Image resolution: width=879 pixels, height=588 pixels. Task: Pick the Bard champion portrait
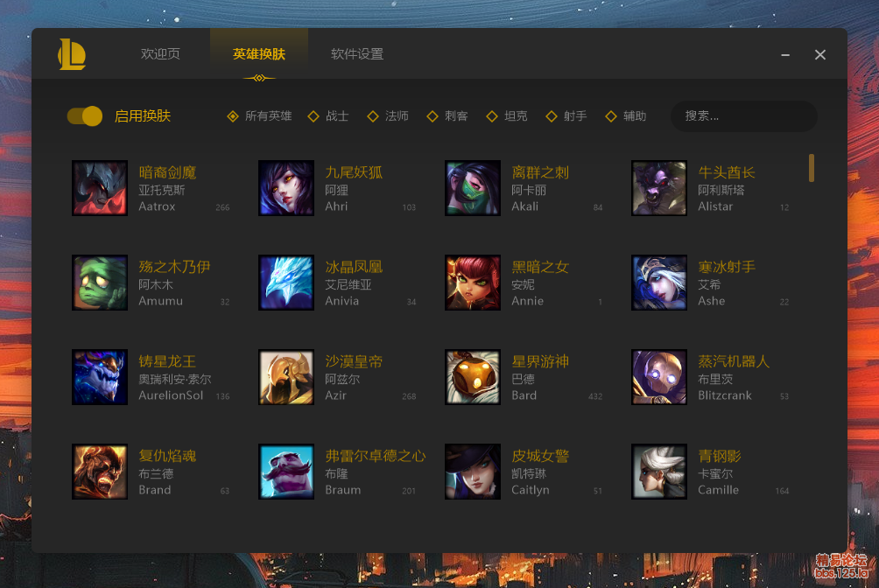[473, 377]
